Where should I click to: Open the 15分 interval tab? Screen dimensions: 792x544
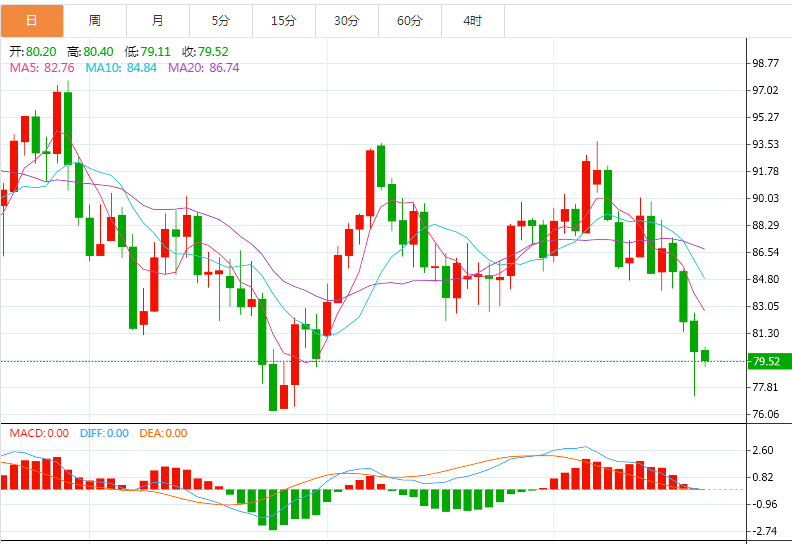(x=284, y=21)
